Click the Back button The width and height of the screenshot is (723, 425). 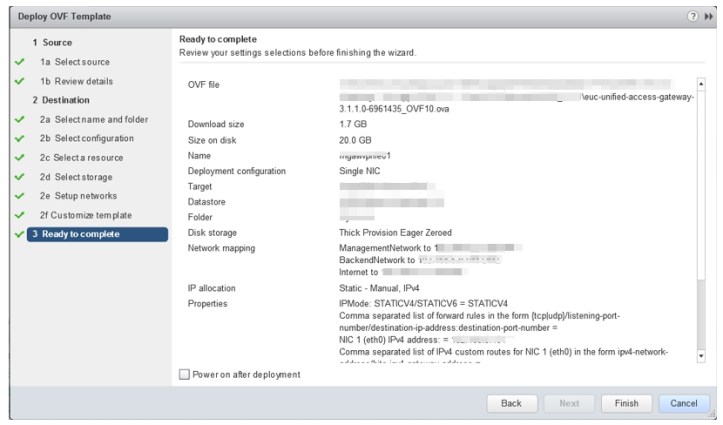pos(511,403)
